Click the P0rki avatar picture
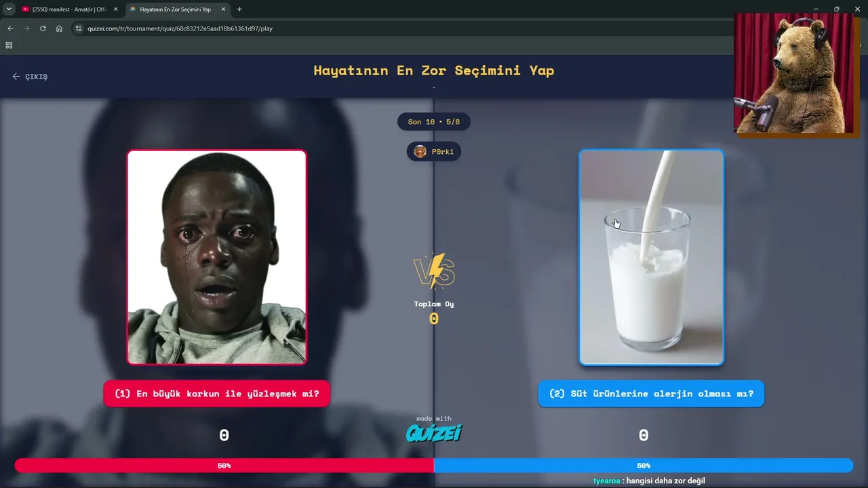868x488 pixels. click(x=420, y=151)
